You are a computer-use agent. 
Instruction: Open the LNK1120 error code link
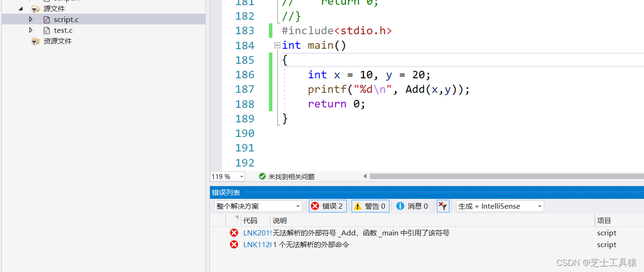coord(257,244)
